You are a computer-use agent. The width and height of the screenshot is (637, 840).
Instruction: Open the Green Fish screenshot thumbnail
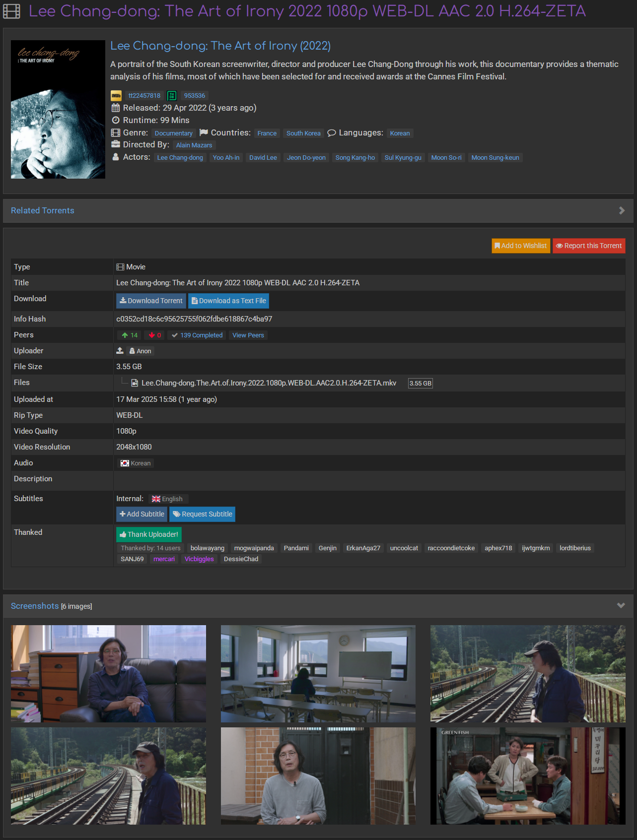point(528,776)
